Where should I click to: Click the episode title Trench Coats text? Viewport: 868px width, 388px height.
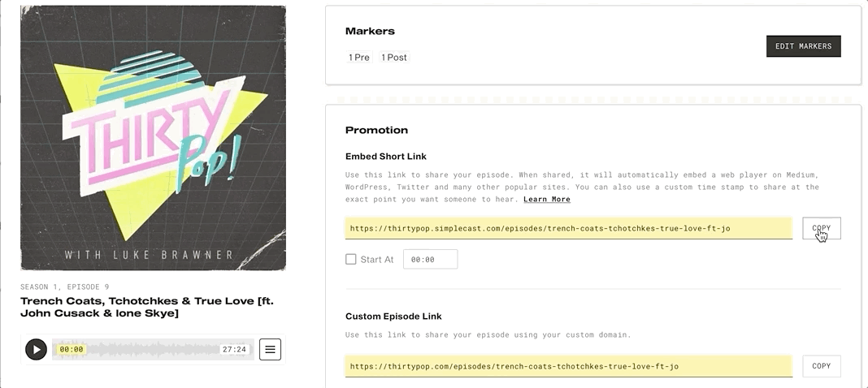[x=147, y=308]
